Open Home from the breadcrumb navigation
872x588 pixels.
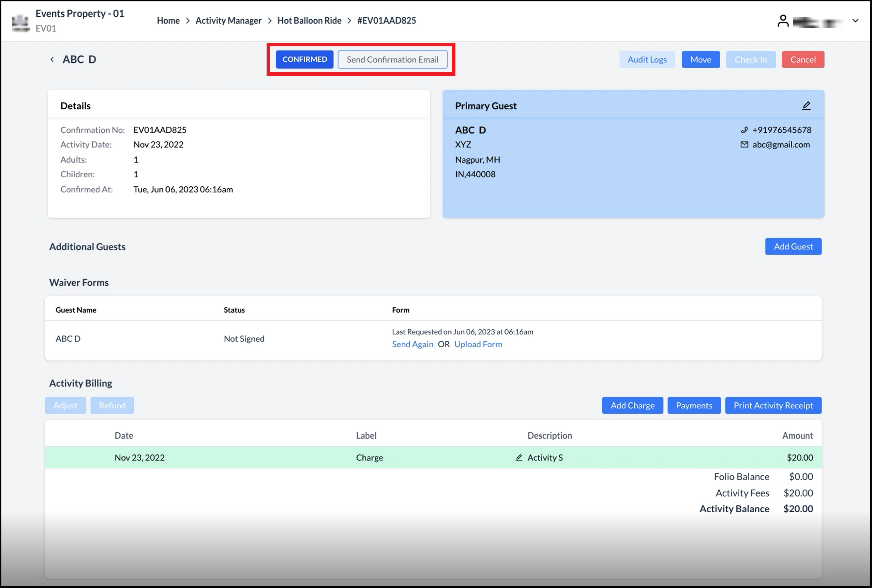coord(168,20)
